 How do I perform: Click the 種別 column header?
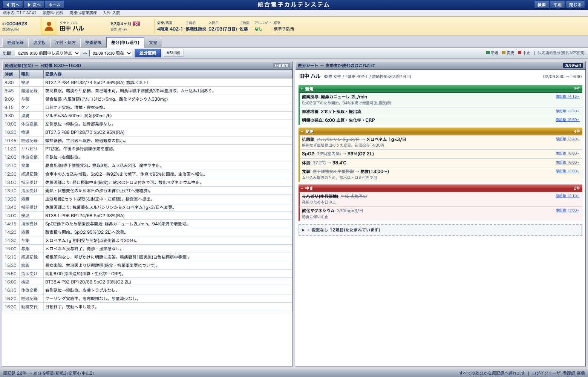pos(32,74)
